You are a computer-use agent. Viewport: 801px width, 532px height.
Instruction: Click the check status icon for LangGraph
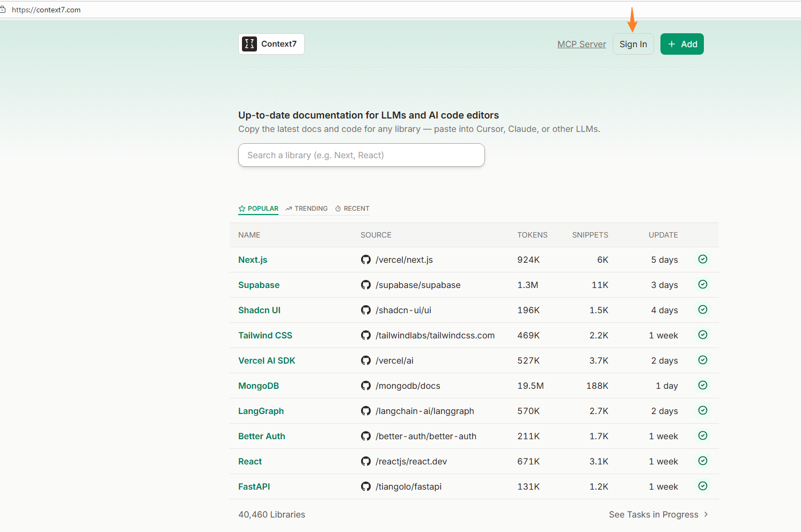(703, 410)
